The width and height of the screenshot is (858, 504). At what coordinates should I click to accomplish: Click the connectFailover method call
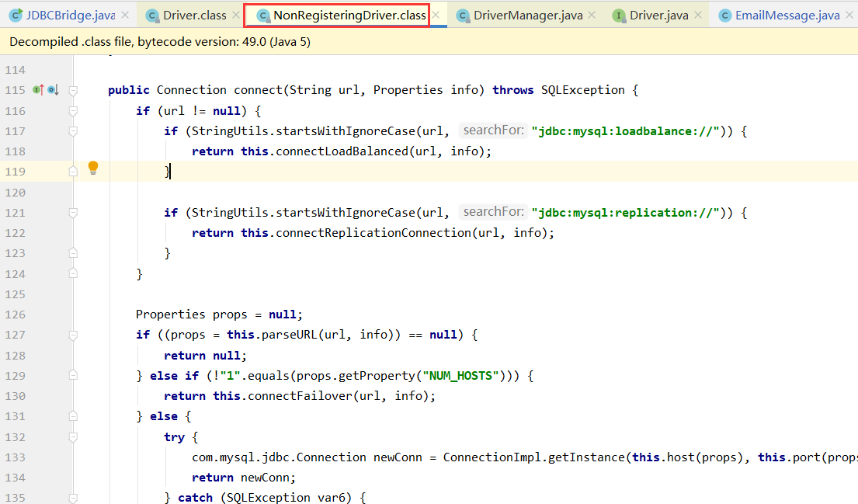point(300,396)
